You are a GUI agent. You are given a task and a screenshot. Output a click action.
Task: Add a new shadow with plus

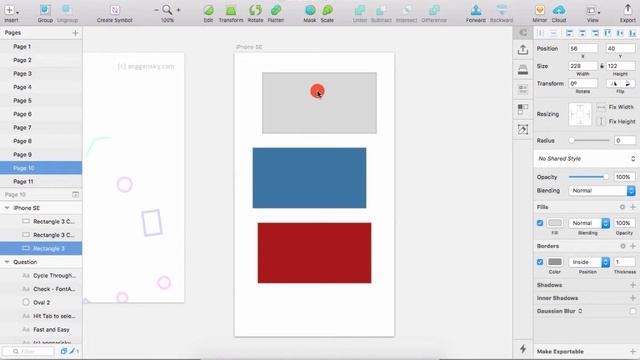[x=633, y=285]
